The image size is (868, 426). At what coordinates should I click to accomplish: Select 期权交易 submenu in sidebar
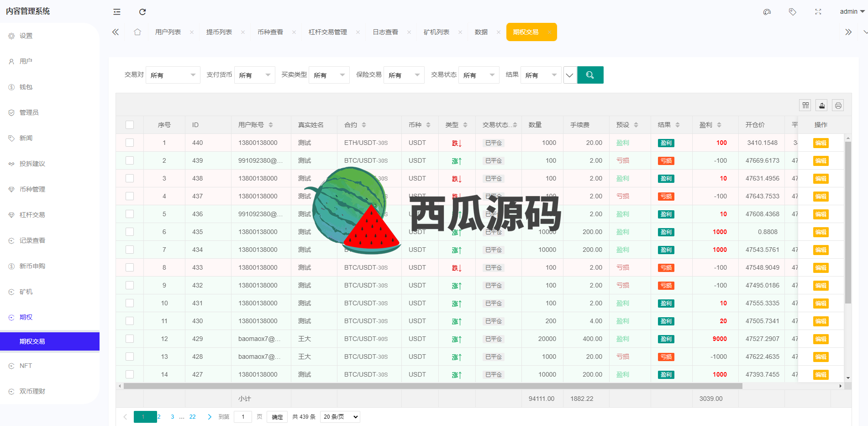coord(50,341)
